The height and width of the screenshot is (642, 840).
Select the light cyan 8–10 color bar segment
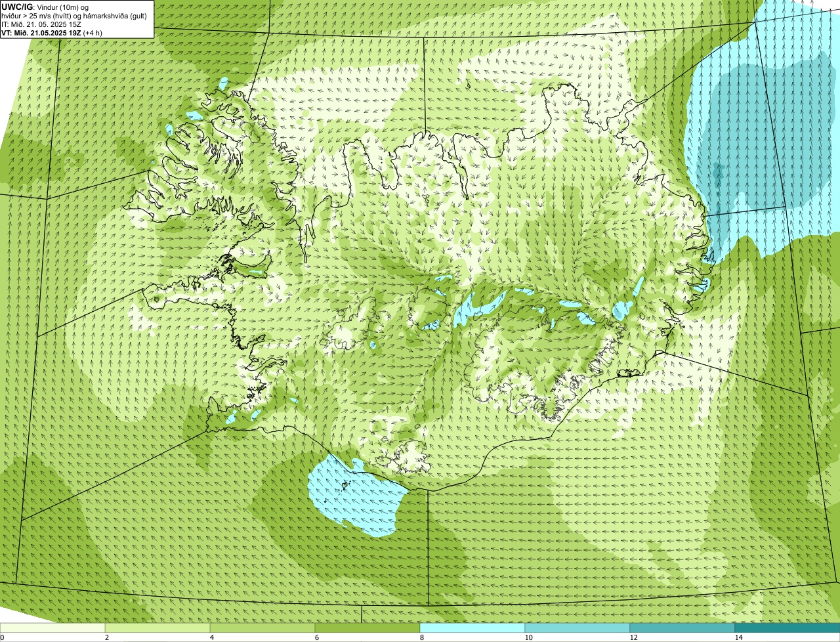472,628
